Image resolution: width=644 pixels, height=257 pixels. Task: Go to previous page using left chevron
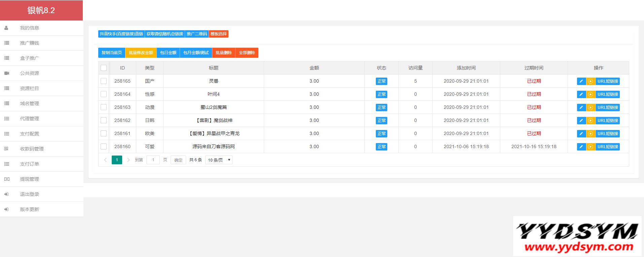tap(105, 160)
